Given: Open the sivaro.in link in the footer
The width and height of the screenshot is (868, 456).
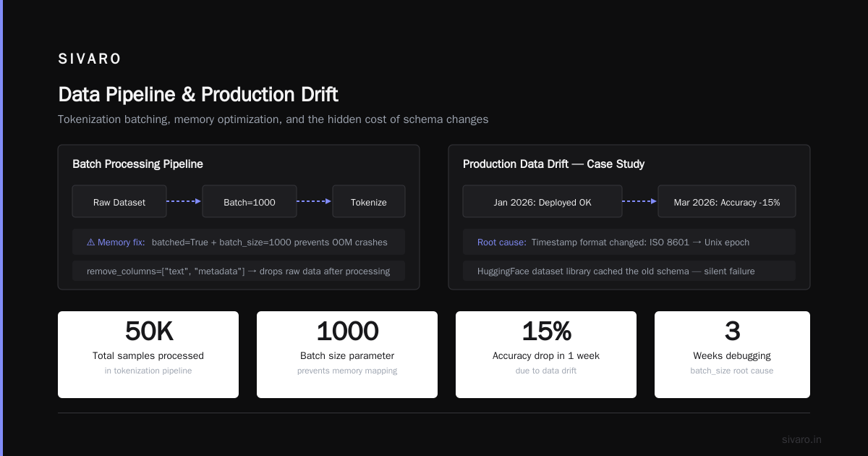Looking at the screenshot, I should pyautogui.click(x=801, y=439).
